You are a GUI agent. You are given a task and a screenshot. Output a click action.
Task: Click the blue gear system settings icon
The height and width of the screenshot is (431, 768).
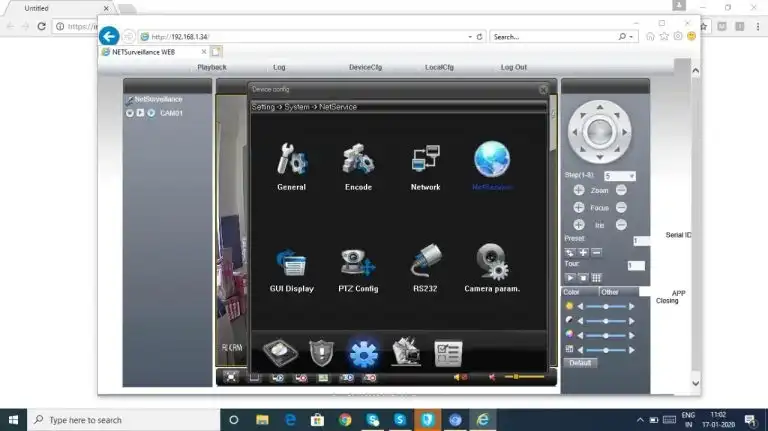(x=362, y=353)
